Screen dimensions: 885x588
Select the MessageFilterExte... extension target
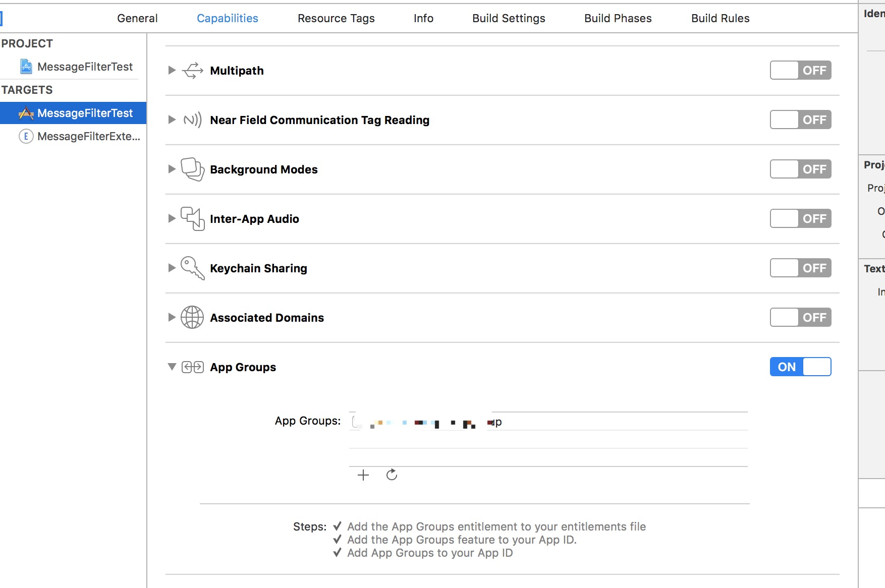point(81,137)
